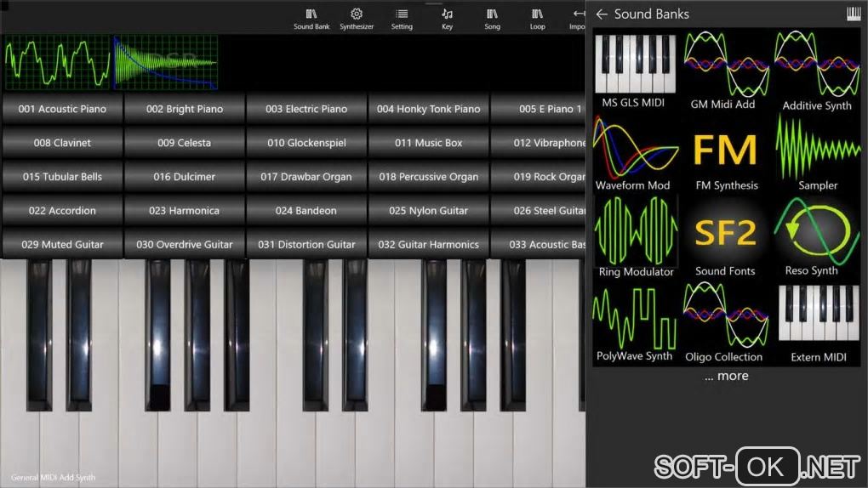This screenshot has width=868, height=488.
Task: Open the Loop toolbar item
Action: pyautogui.click(x=537, y=19)
